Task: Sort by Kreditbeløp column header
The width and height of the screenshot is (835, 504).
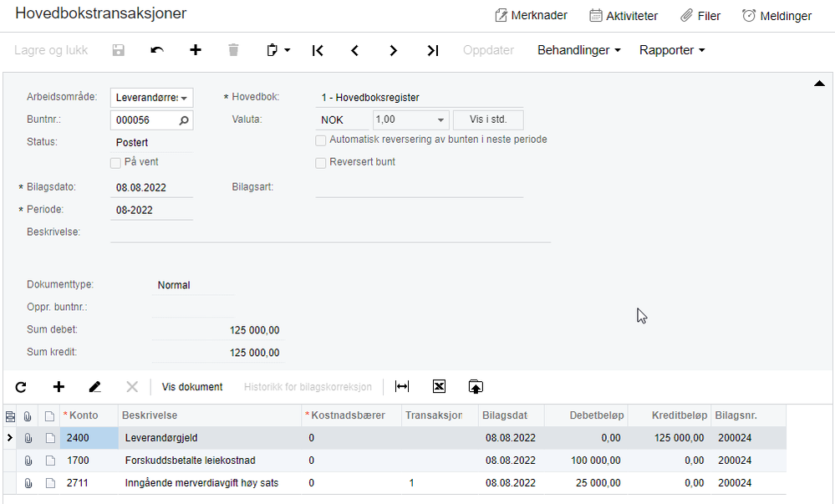Action: (x=670, y=415)
